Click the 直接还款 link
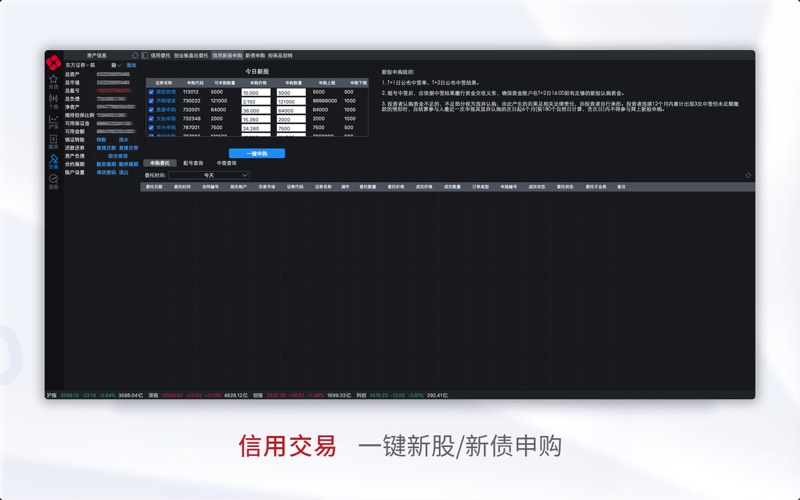Viewport: 800px width, 500px height. pos(106,148)
